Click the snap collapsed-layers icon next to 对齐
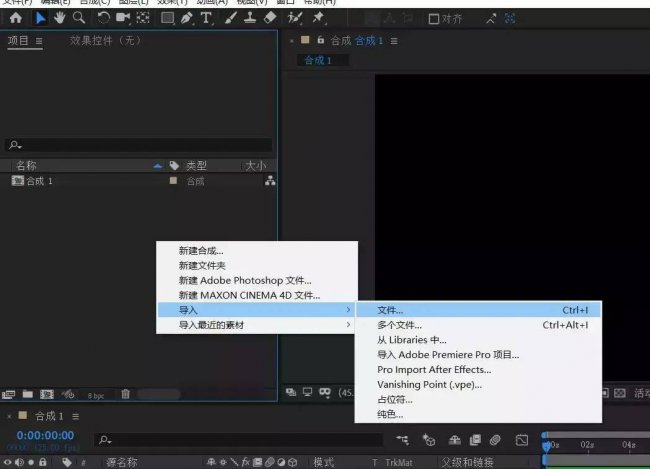Viewport: 650px width, 469px height. point(491,19)
